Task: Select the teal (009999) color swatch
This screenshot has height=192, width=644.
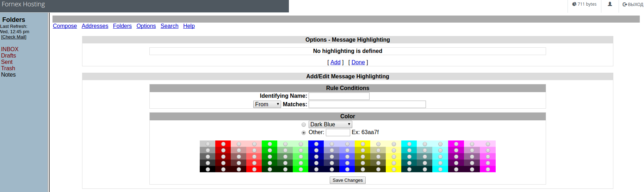Action: [409, 157]
